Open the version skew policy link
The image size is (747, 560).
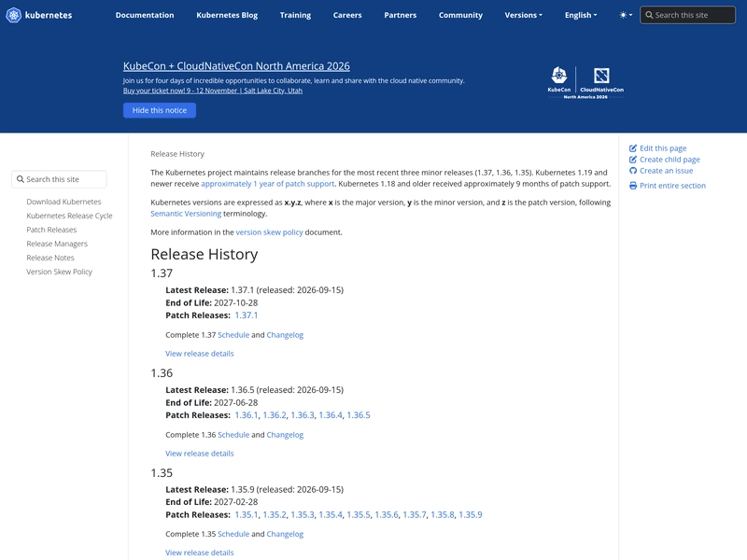[x=269, y=232]
